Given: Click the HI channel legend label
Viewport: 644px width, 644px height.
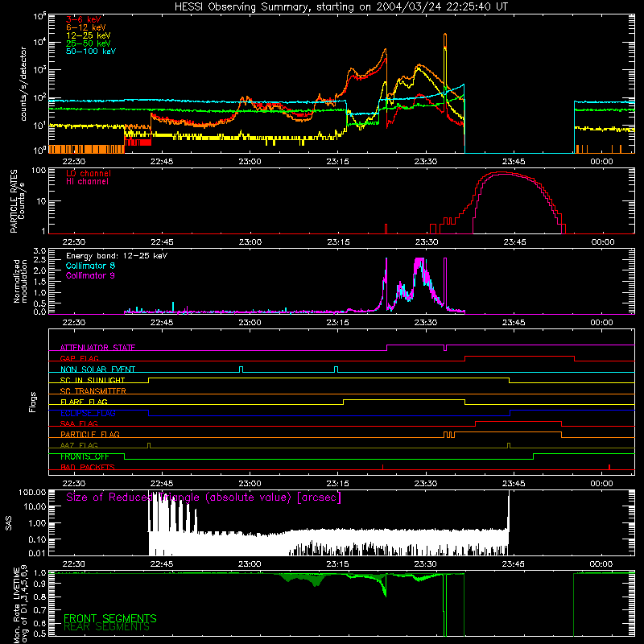Looking at the screenshot, I should click(87, 182).
